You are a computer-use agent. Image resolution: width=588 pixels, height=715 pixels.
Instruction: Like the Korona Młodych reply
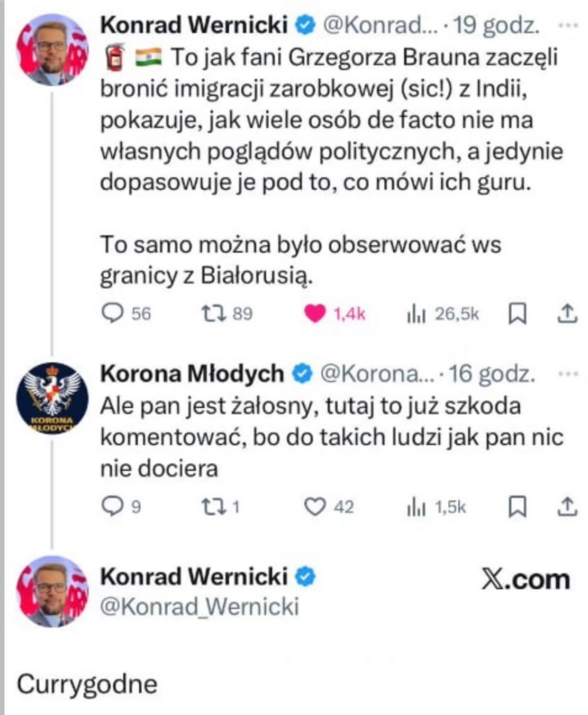(x=315, y=507)
